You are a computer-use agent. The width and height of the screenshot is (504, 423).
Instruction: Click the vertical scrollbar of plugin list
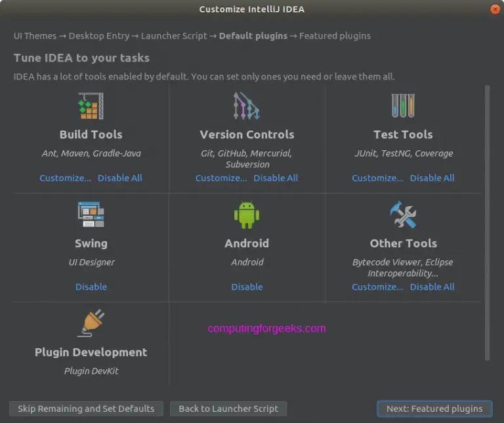(x=488, y=222)
